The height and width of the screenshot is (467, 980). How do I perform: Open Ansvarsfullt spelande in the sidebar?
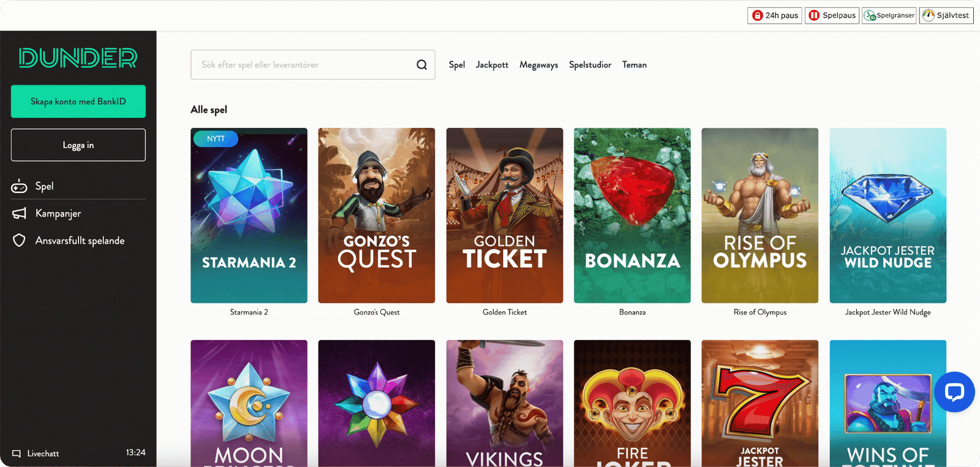coord(78,240)
